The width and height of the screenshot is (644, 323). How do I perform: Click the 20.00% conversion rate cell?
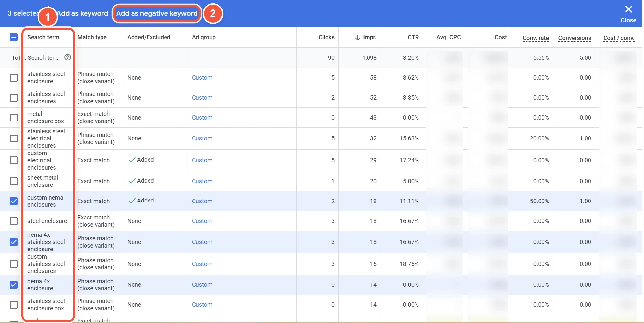coord(539,138)
